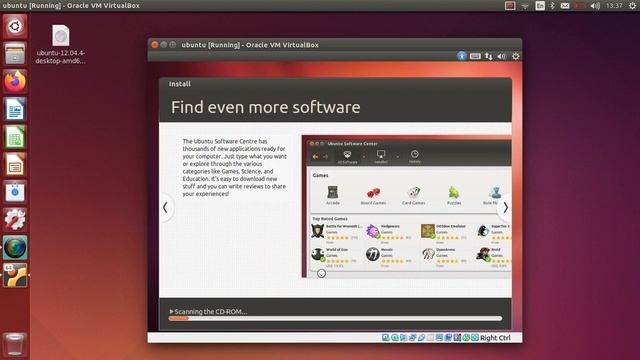Screen dimensions: 640x360
Task: Click the 'Install' window title text
Action: click(180, 84)
